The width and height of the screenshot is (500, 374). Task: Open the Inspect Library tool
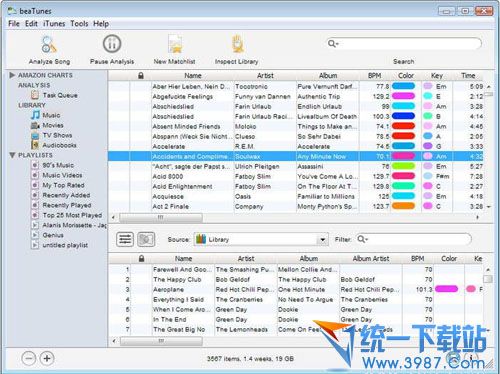(x=237, y=44)
